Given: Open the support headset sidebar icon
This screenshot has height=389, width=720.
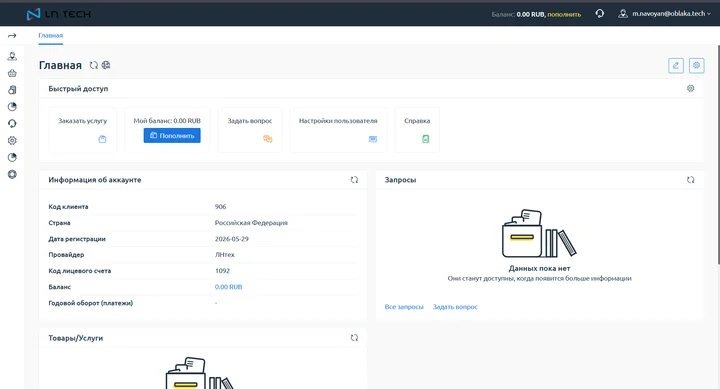Looking at the screenshot, I should coord(12,124).
